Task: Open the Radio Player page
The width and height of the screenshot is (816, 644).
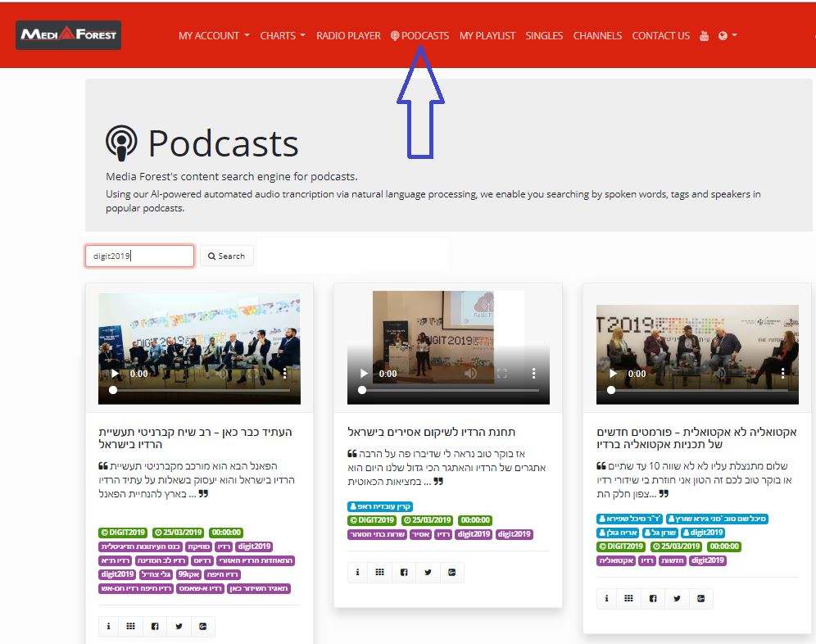Action: 348,35
